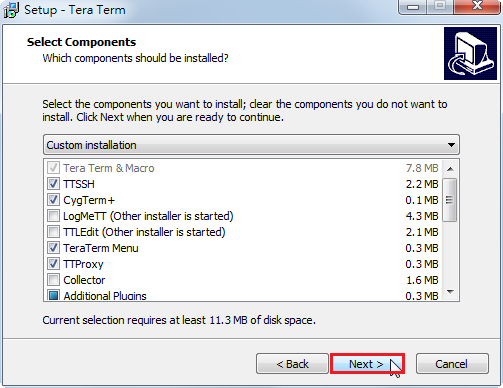
Task: Click the dropdown arrow of installation type
Action: click(451, 145)
